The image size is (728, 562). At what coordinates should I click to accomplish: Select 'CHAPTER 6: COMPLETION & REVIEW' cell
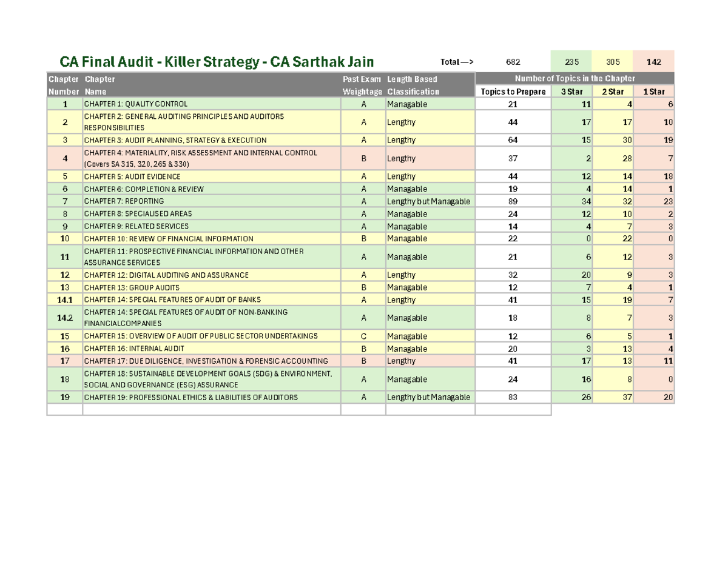pyautogui.click(x=212, y=189)
